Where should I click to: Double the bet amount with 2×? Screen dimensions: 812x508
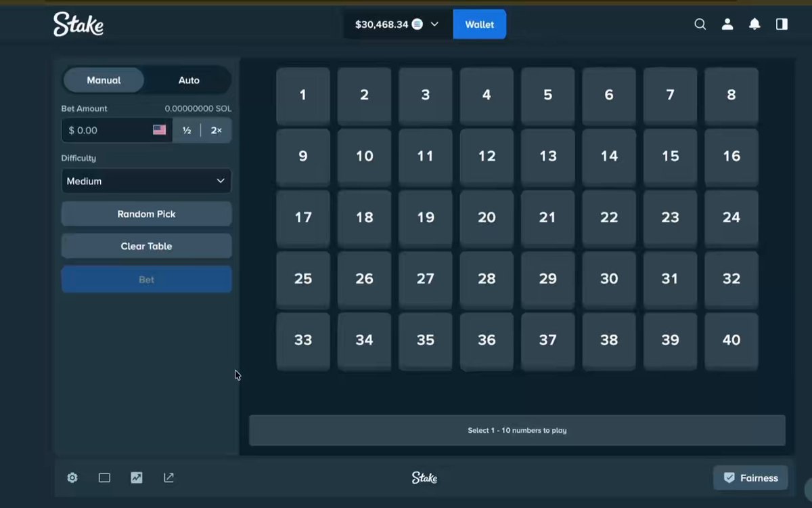[x=217, y=130]
